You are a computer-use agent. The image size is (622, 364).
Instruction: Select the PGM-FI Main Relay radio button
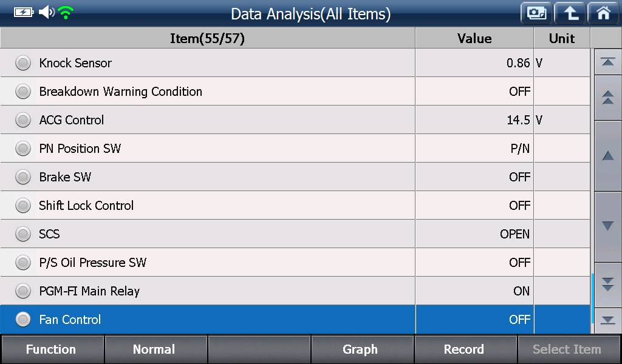tap(23, 291)
